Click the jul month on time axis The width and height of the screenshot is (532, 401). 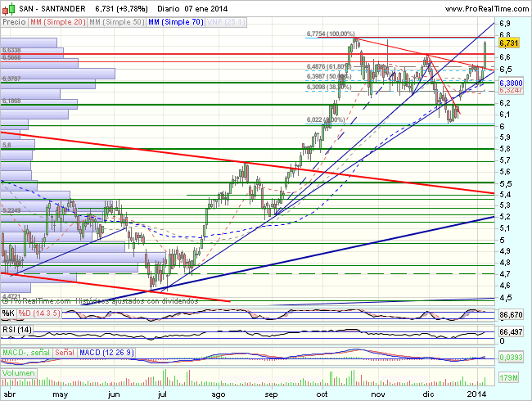[163, 394]
